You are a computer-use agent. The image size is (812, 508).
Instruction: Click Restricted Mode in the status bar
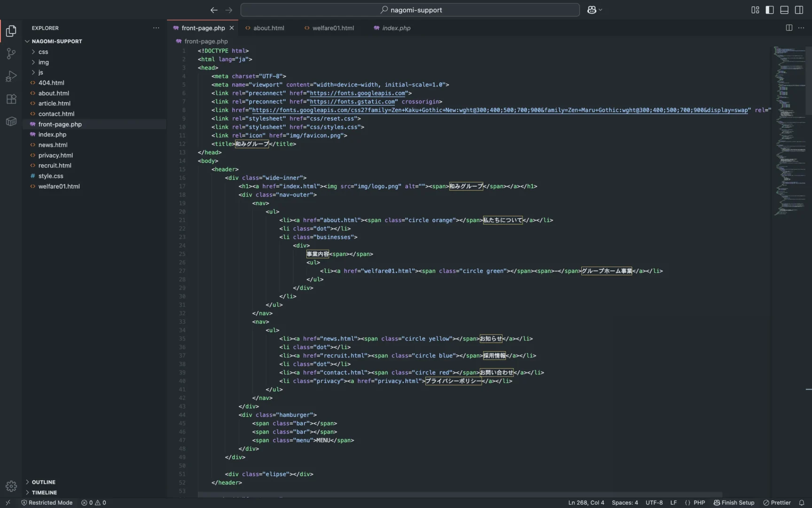pyautogui.click(x=47, y=502)
